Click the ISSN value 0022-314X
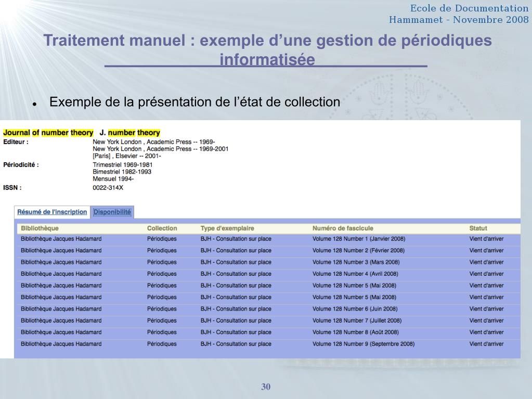532x399 pixels. click(x=108, y=188)
